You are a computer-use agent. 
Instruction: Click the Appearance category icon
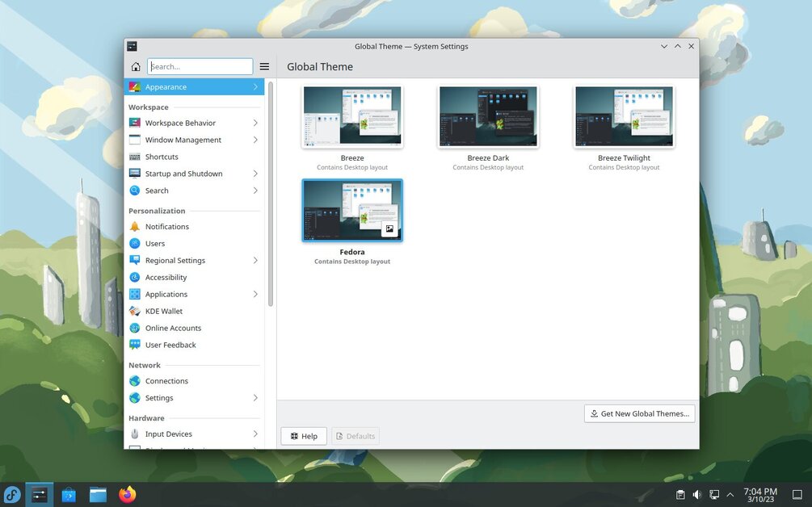[135, 87]
